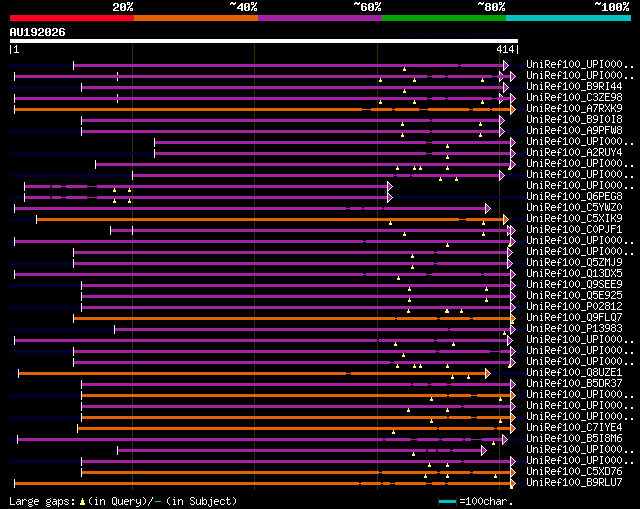Viewport: 640px width, 509px height.
Task: Open hit UniRef100_Q9FLQ7
Action: (574, 318)
